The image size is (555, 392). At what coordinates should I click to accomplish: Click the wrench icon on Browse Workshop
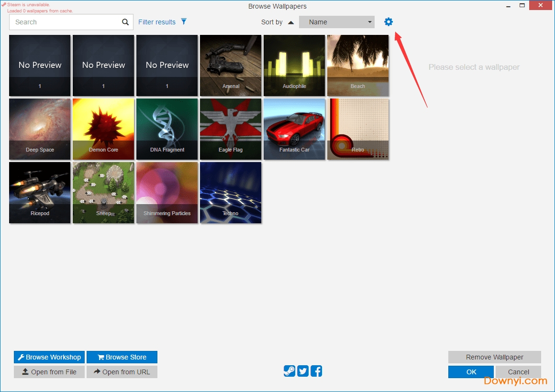click(x=21, y=357)
